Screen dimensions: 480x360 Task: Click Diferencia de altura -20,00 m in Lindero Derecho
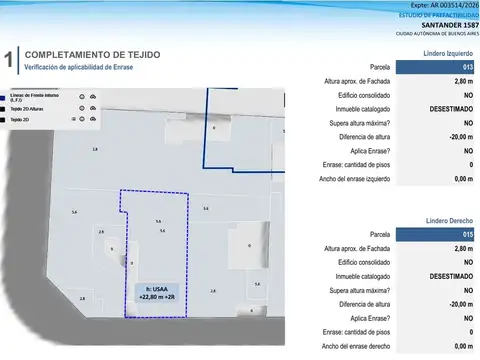coord(461,304)
